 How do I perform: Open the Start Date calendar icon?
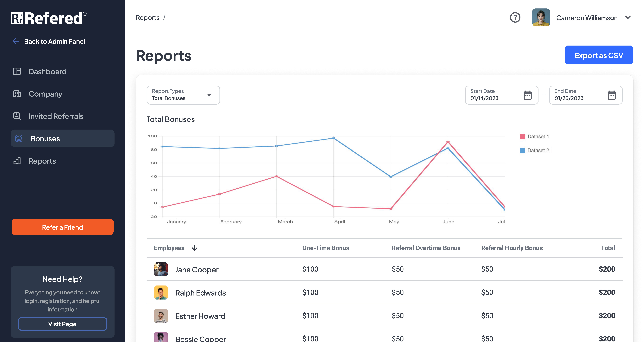click(x=528, y=95)
